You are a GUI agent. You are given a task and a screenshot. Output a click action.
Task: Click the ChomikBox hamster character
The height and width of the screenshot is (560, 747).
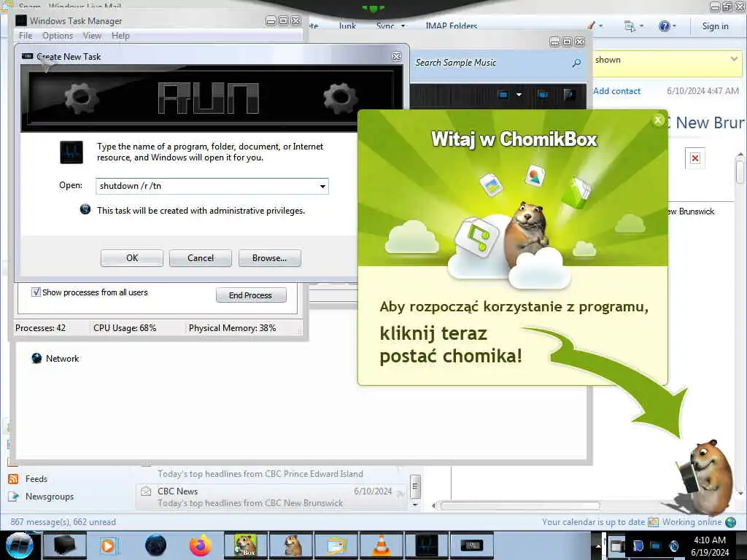pos(708,477)
